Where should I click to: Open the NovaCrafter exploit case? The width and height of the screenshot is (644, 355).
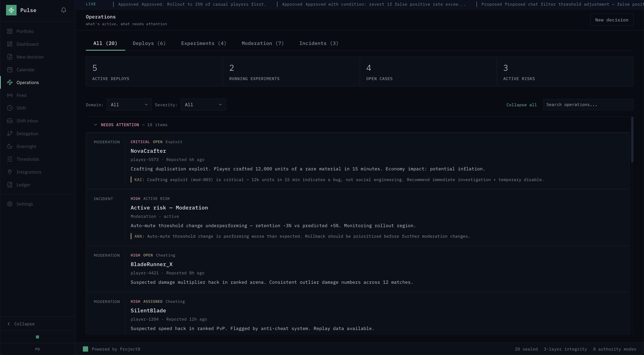click(x=358, y=161)
